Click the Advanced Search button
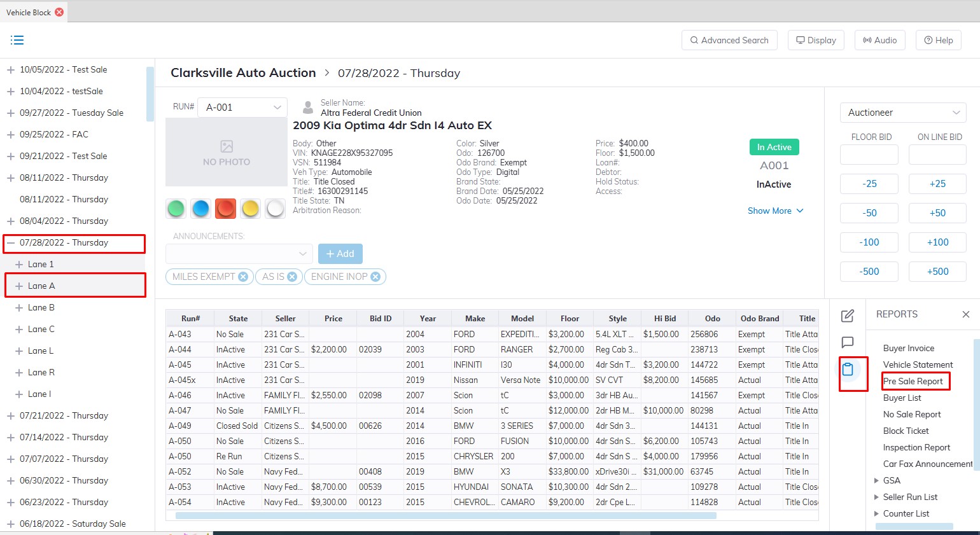This screenshot has width=980, height=535. click(729, 40)
